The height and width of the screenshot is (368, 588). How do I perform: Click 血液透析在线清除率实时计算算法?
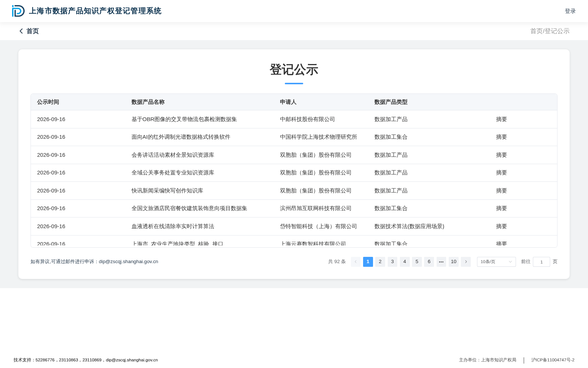pos(173,226)
